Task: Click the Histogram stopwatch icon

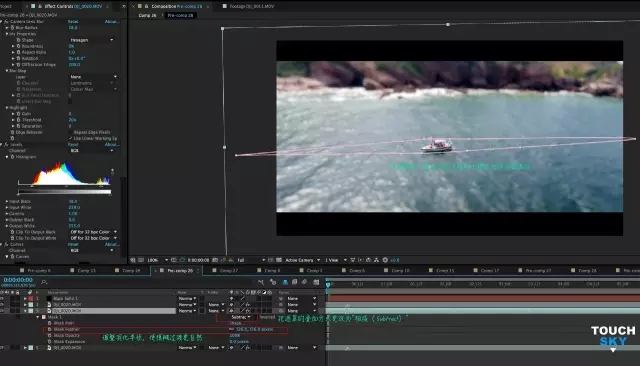Action: pos(12,157)
